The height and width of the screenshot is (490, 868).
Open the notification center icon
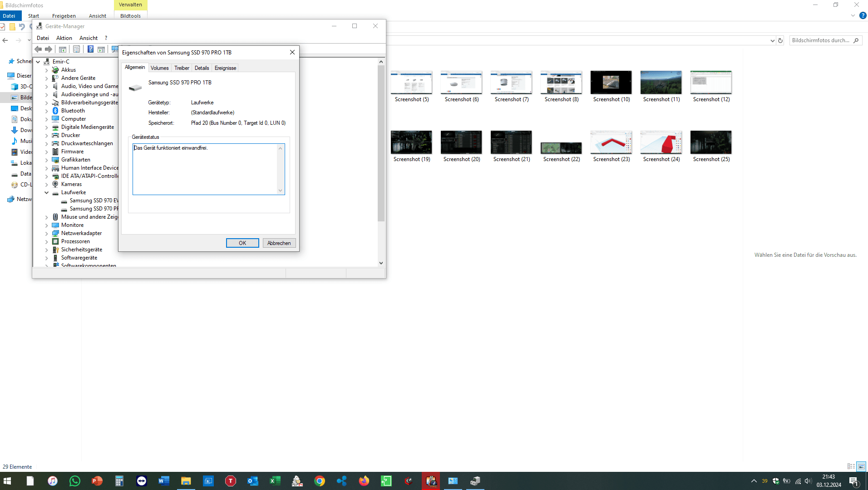(853, 481)
